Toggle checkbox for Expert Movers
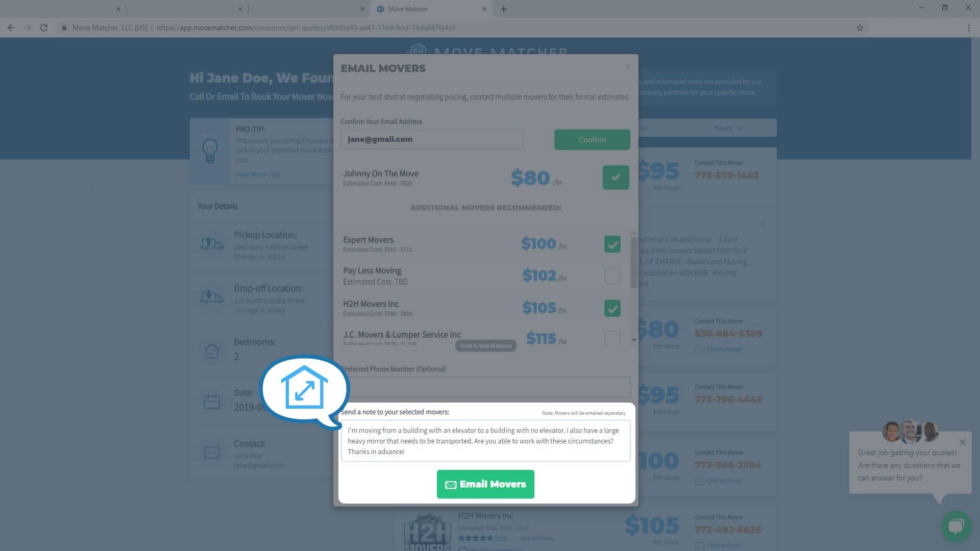The height and width of the screenshot is (551, 980). tap(612, 243)
